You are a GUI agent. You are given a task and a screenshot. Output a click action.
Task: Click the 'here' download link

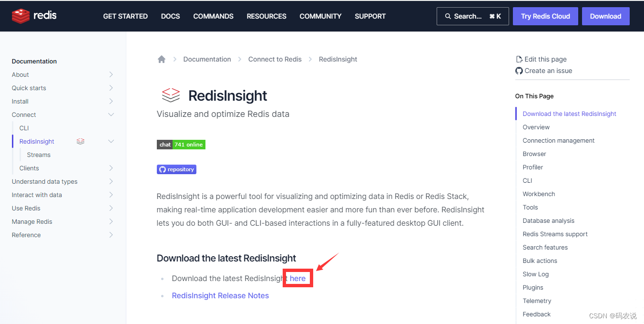pos(298,279)
